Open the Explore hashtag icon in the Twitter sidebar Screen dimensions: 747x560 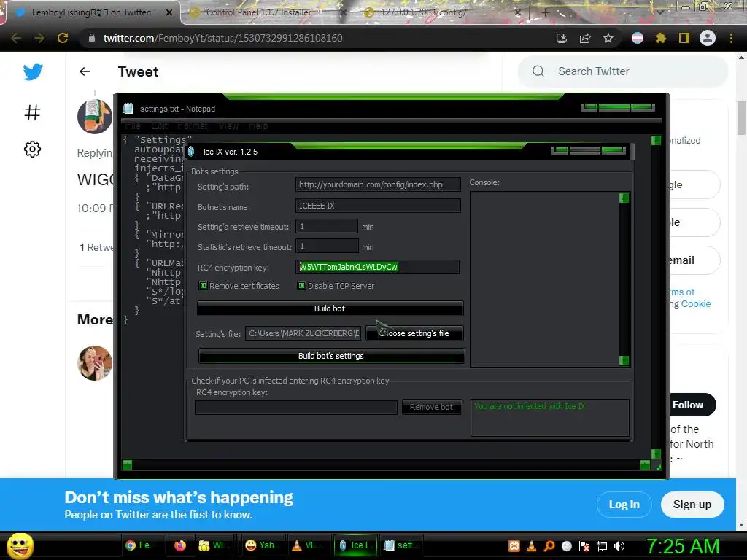coord(32,112)
